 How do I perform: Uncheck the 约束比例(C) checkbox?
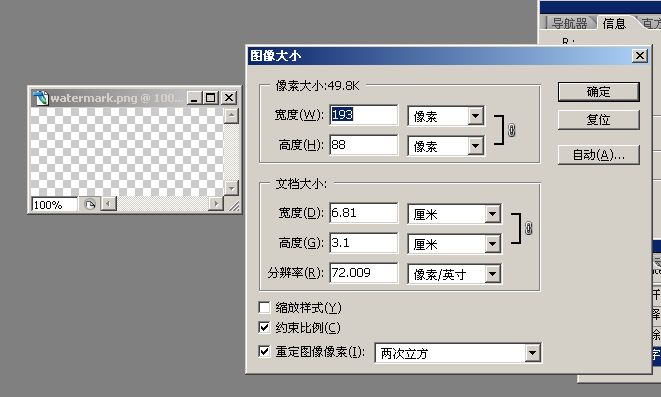pyautogui.click(x=264, y=327)
